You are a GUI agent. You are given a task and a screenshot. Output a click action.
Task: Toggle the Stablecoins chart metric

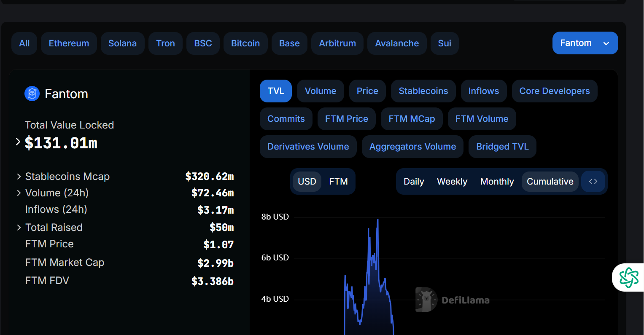click(x=423, y=91)
